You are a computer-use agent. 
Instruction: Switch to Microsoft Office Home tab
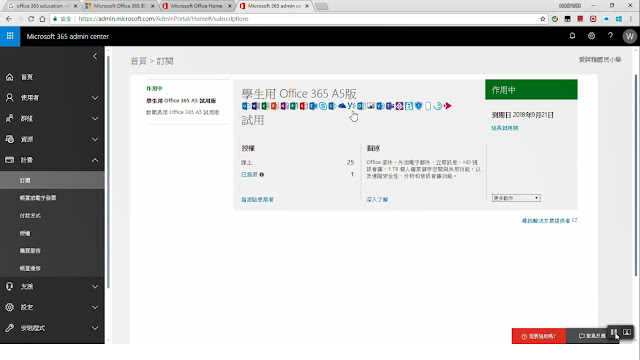[196, 6]
